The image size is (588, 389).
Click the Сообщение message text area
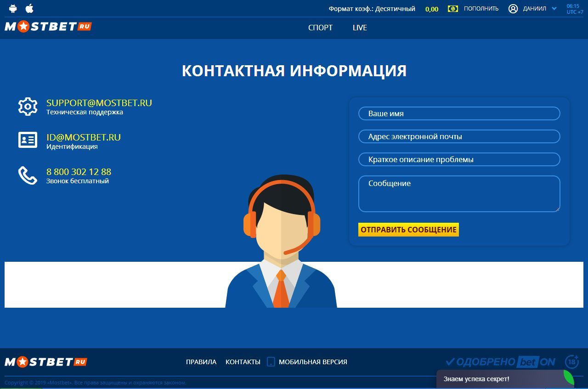click(459, 193)
